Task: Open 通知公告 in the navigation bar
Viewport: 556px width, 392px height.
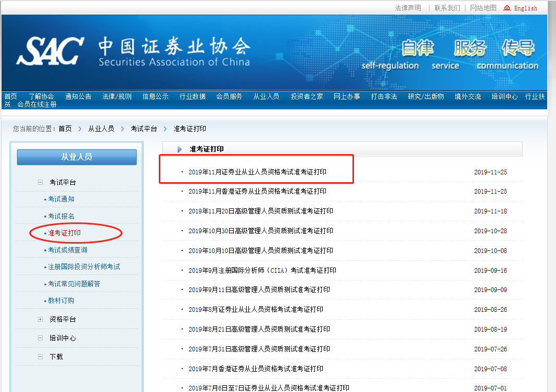Action: [x=78, y=96]
